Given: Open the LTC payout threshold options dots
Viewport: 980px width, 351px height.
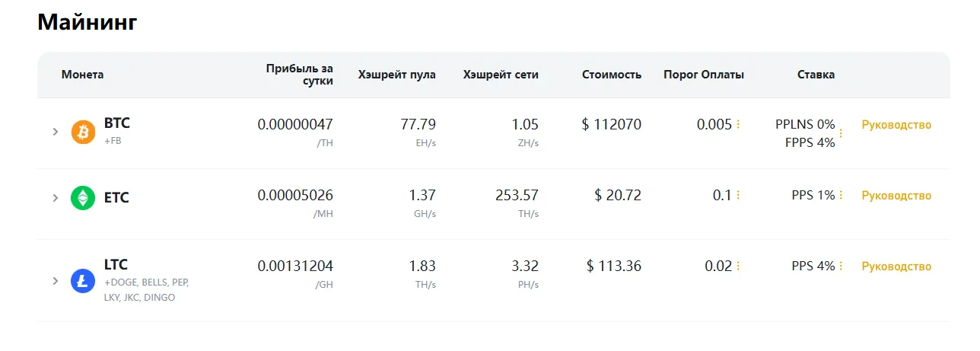Looking at the screenshot, I should 738,266.
